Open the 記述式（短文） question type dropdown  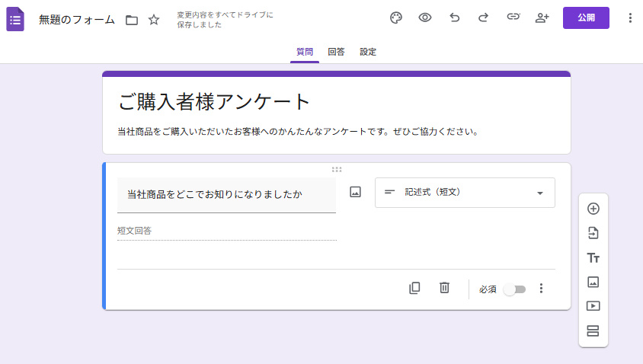(465, 193)
